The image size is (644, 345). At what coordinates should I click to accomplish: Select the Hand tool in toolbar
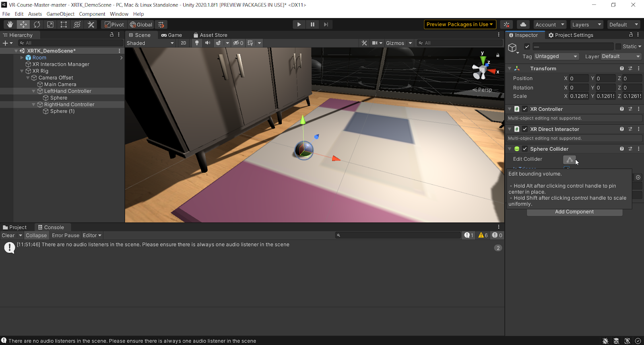click(10, 25)
